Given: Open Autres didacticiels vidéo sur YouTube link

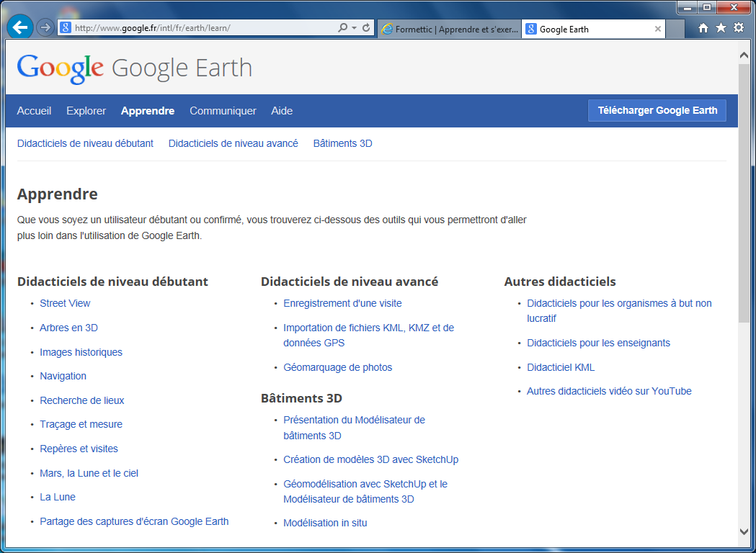Looking at the screenshot, I should pyautogui.click(x=610, y=391).
